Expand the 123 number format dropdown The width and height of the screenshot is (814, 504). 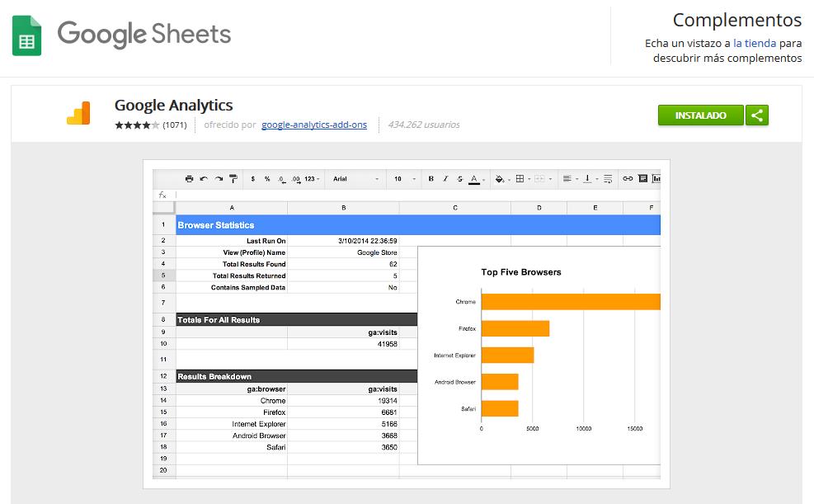pos(313,178)
